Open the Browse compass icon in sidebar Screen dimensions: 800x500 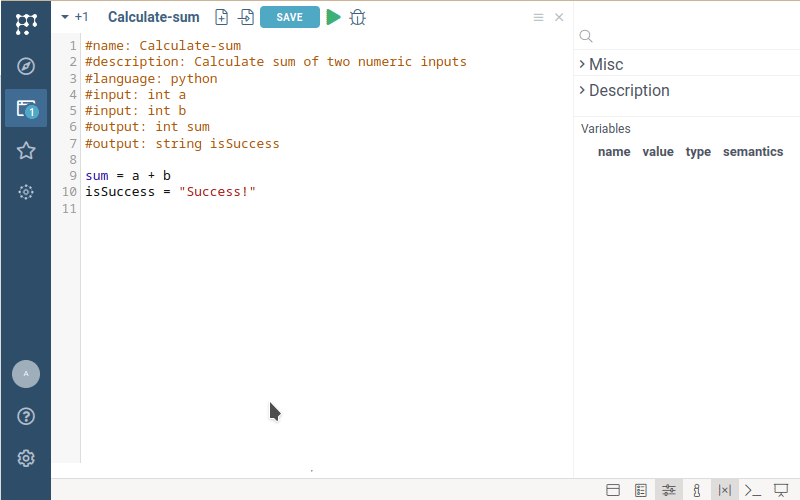(26, 66)
